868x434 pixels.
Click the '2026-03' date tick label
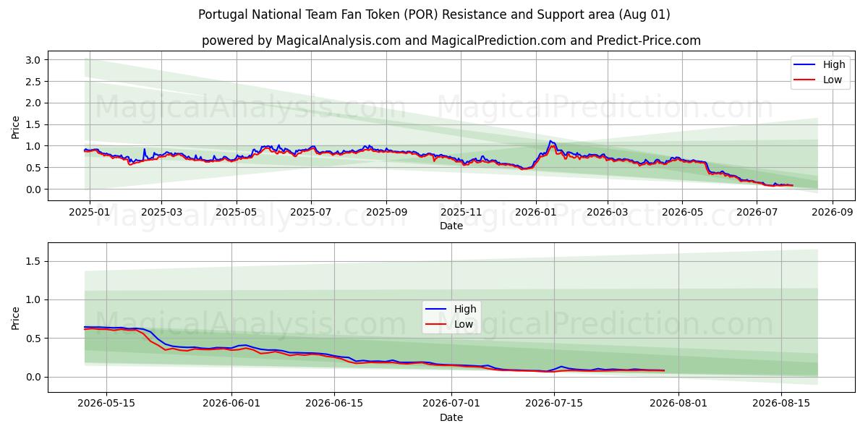point(608,213)
